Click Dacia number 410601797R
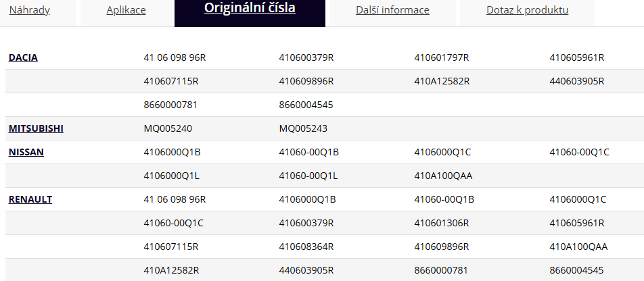Viewport: 644px width, 281px height. [x=441, y=57]
